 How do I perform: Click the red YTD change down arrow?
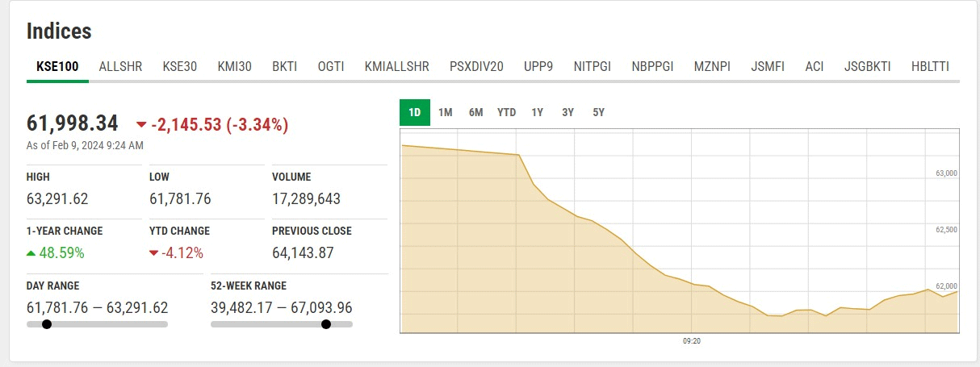coord(153,252)
